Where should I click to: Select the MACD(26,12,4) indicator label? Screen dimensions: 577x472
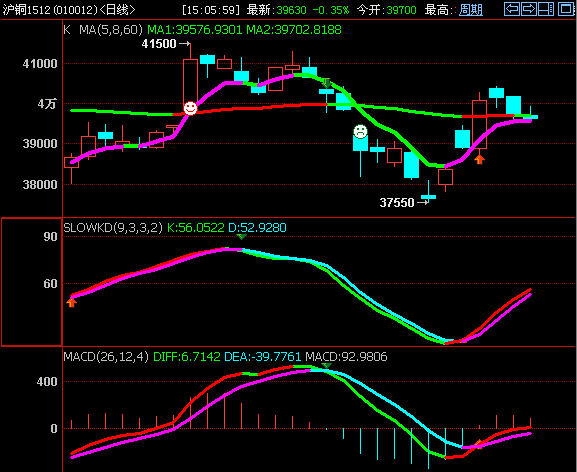[x=106, y=356]
